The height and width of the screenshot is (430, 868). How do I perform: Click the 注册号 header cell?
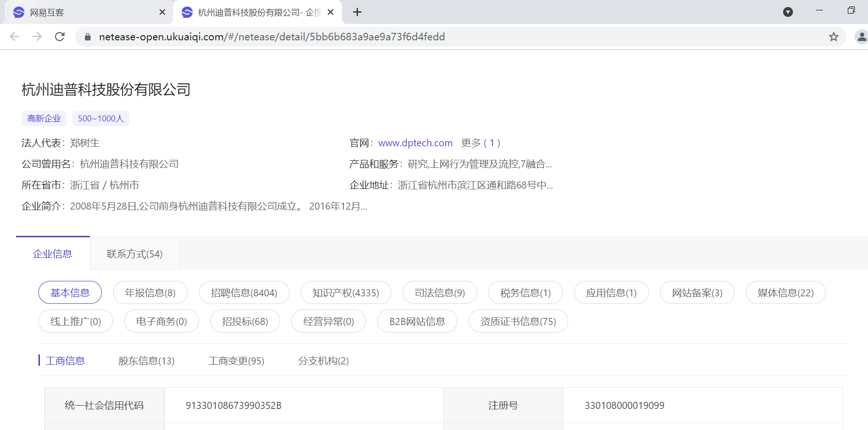point(503,405)
